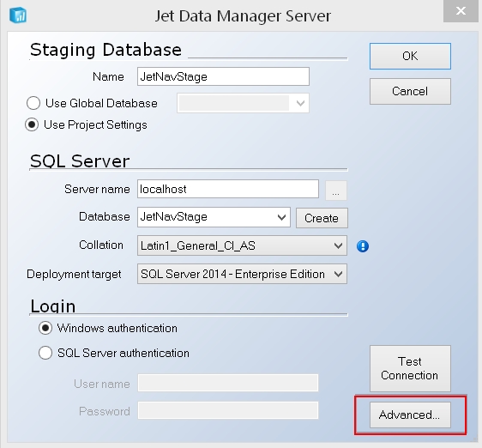This screenshot has height=448, width=482.
Task: Click the Staging Database heading
Action: 105,50
